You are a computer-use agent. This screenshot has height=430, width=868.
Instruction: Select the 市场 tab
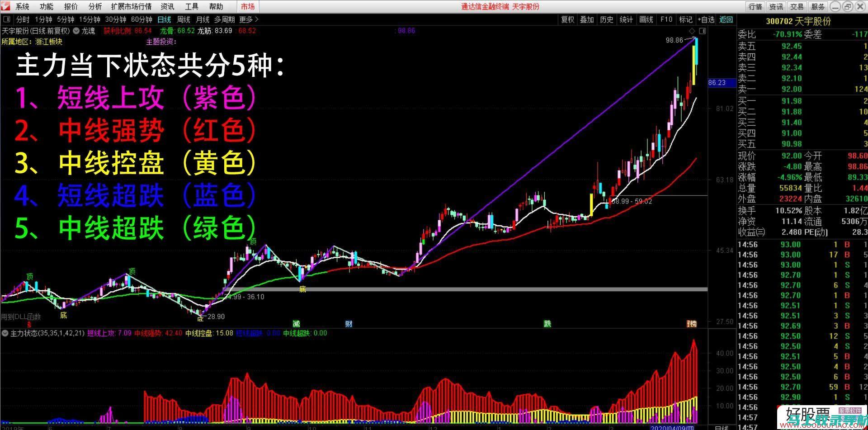coord(248,6)
